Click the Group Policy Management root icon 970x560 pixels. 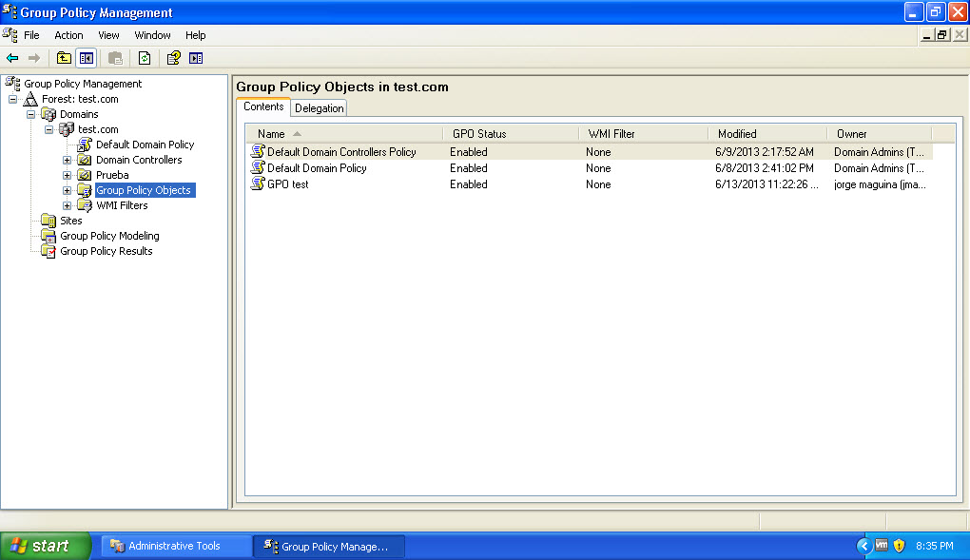coord(12,84)
